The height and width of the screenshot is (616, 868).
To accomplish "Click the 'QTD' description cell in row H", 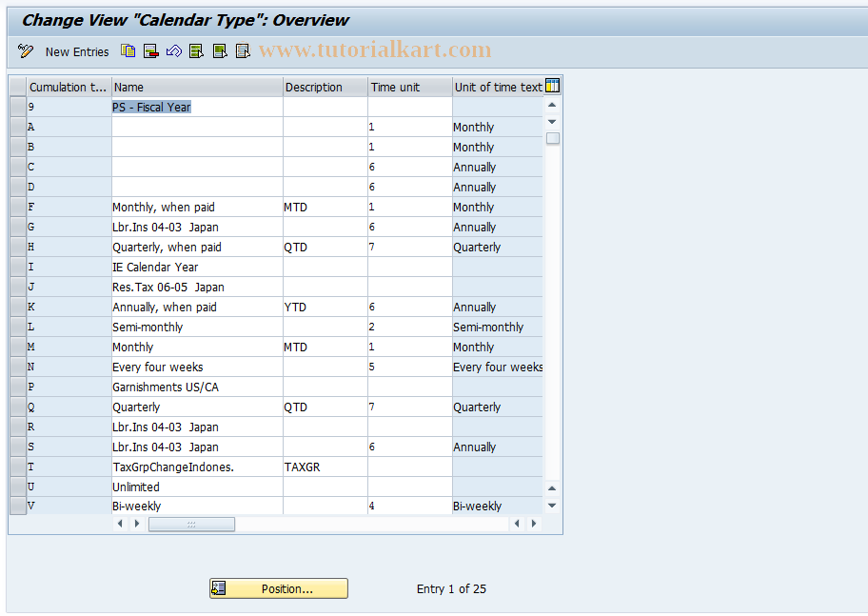I will point(325,247).
